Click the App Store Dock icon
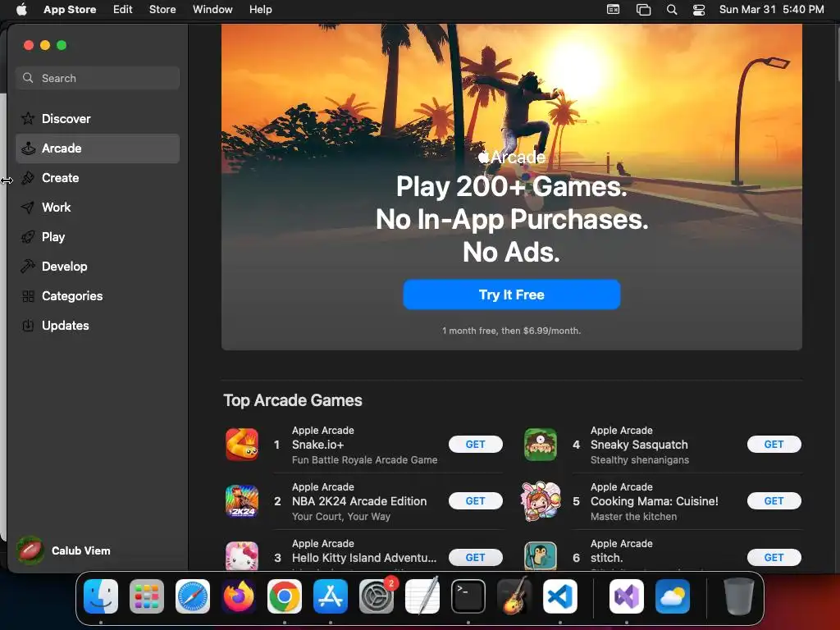Screen dimensions: 840x630 (331, 596)
